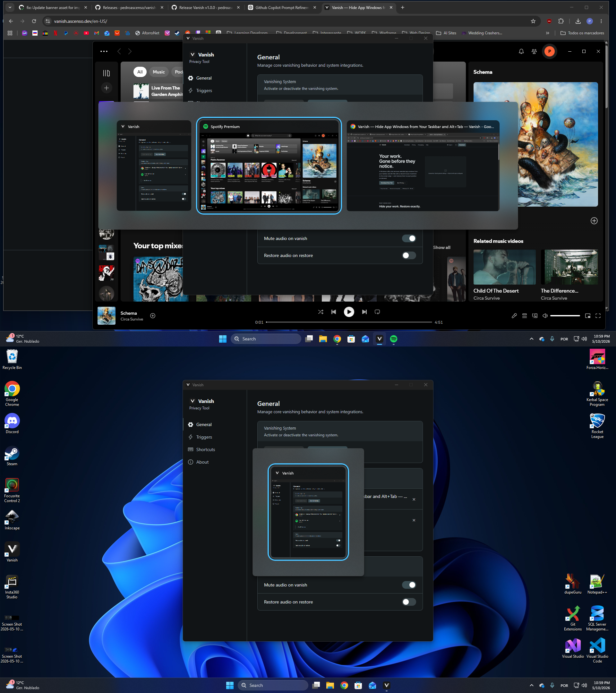
Task: Skip to previous track in Spotify
Action: (334, 312)
